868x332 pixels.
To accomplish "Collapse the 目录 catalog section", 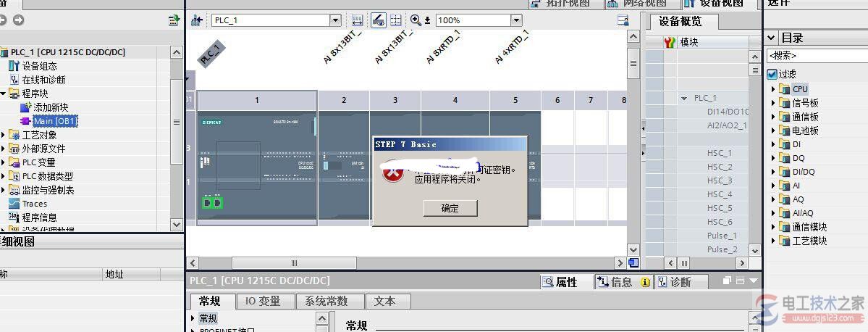I will 772,38.
